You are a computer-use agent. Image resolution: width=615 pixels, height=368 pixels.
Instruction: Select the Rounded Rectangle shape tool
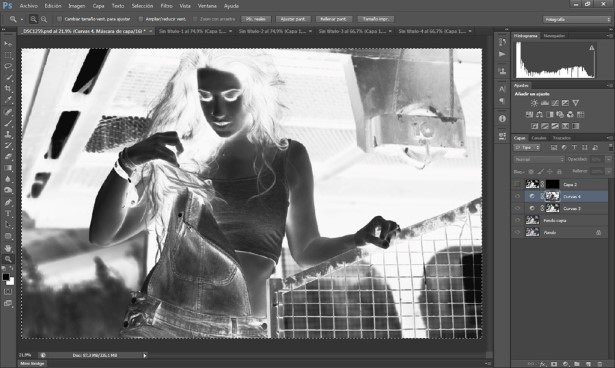point(8,236)
